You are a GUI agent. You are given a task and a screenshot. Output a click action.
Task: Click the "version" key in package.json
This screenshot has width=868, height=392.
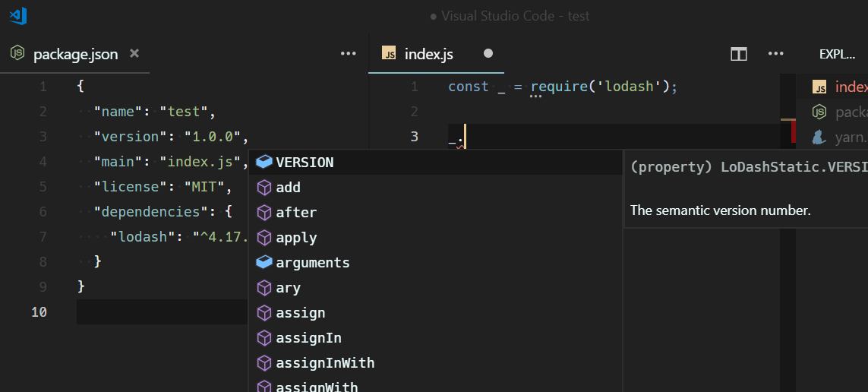click(131, 137)
